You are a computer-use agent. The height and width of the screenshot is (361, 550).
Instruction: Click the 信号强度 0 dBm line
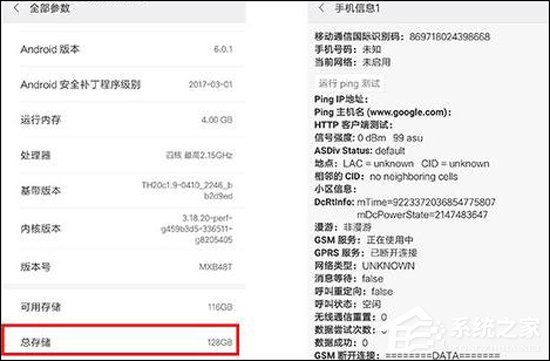368,138
